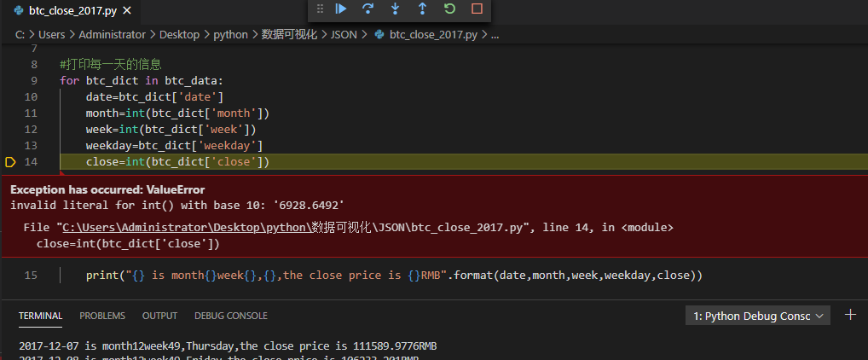Click the current-line debug arrow at line 14
Image resolution: width=868 pixels, height=360 pixels.
pos(10,162)
